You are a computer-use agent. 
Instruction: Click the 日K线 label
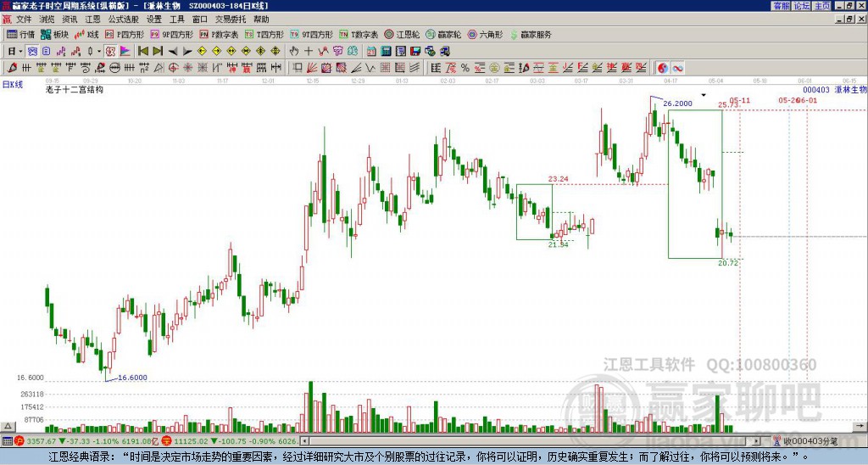click(13, 85)
